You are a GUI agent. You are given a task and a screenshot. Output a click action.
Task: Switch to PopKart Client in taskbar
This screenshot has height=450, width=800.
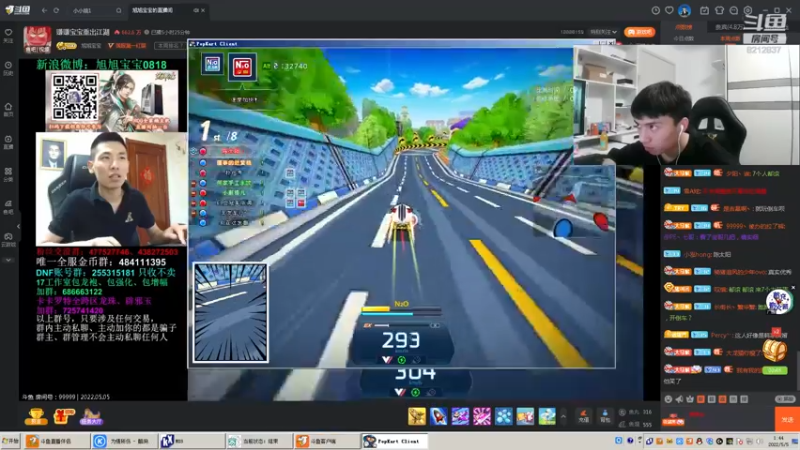click(394, 441)
